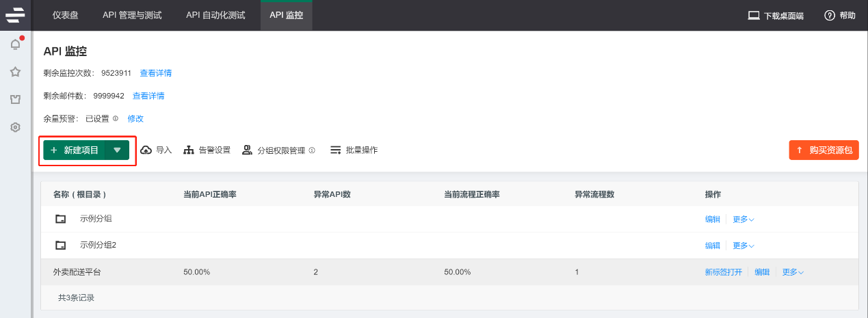Expand 更多 menu for 示例分组
868x318 pixels.
point(743,220)
